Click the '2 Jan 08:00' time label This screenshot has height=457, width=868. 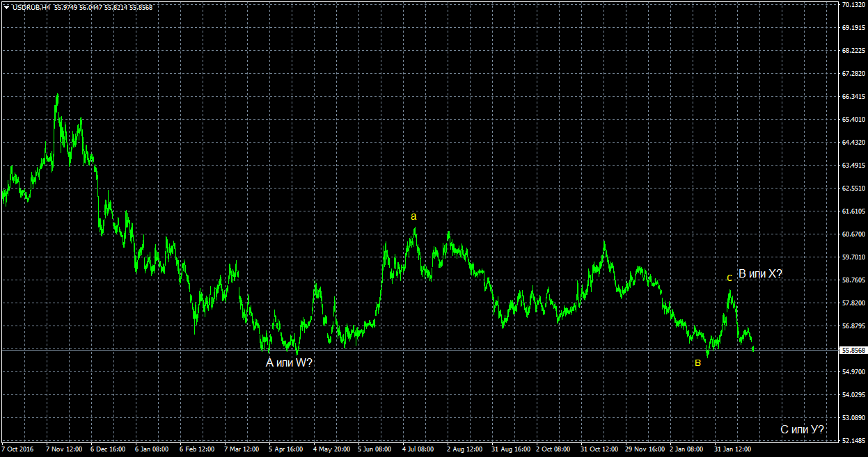(x=687, y=449)
